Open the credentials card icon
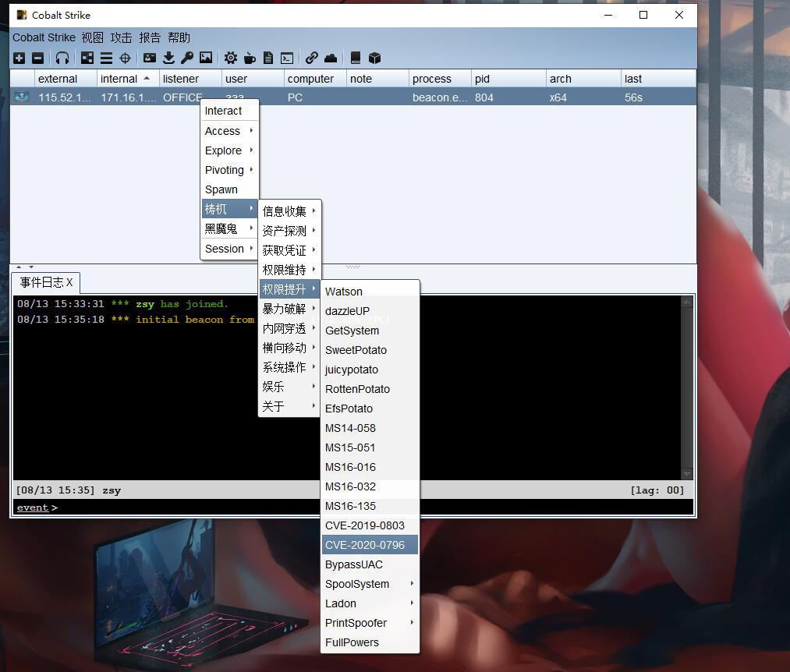Screen dimensions: 790x672 150,58
